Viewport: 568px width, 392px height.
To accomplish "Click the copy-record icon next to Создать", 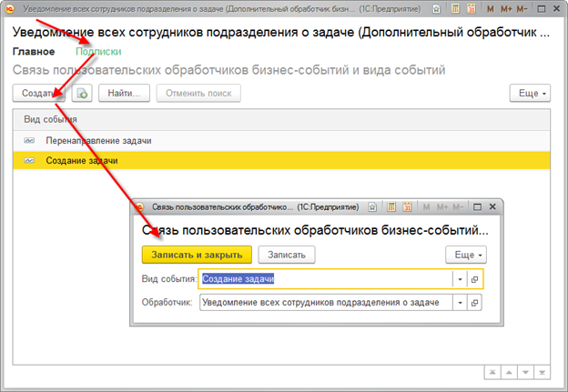I will click(x=83, y=94).
